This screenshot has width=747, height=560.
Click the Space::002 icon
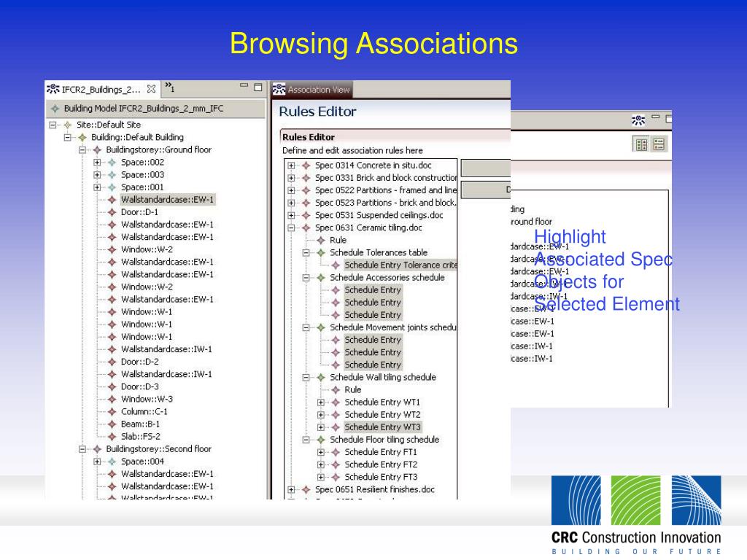112,162
